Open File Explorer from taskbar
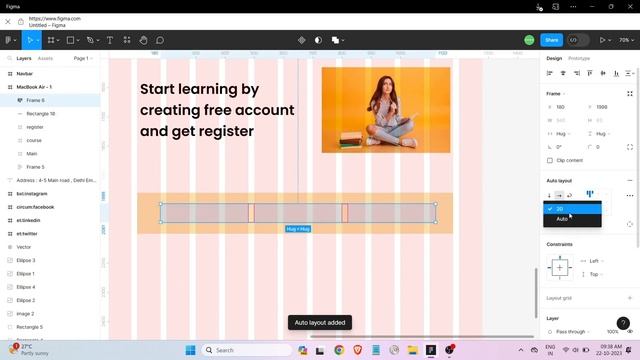 pyautogui.click(x=413, y=350)
